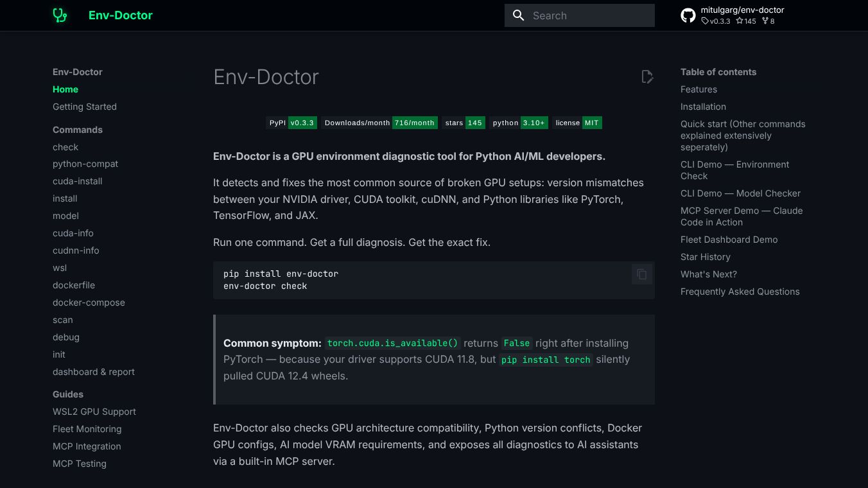Open the python-compat command page

[x=85, y=164]
